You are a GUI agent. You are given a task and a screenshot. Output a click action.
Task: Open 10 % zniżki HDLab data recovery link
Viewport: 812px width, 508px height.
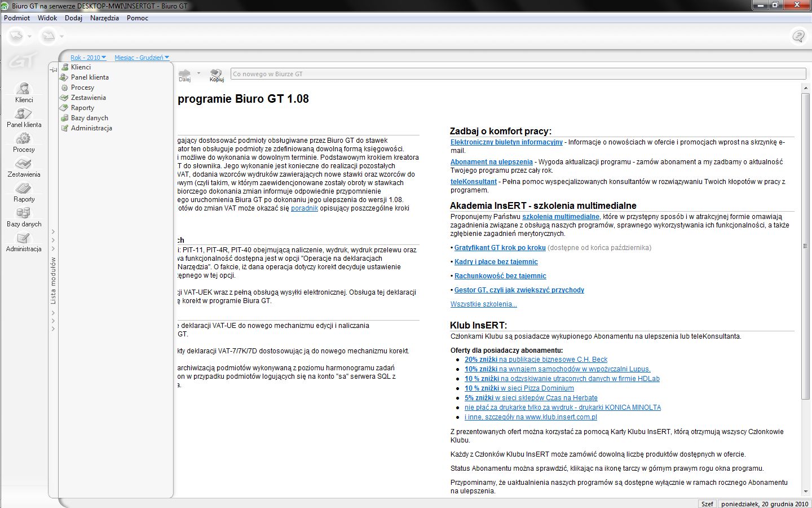(562, 379)
